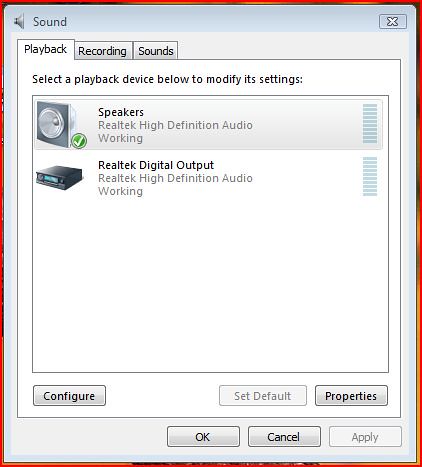Click the Apply button
422x467 pixels.
365,437
